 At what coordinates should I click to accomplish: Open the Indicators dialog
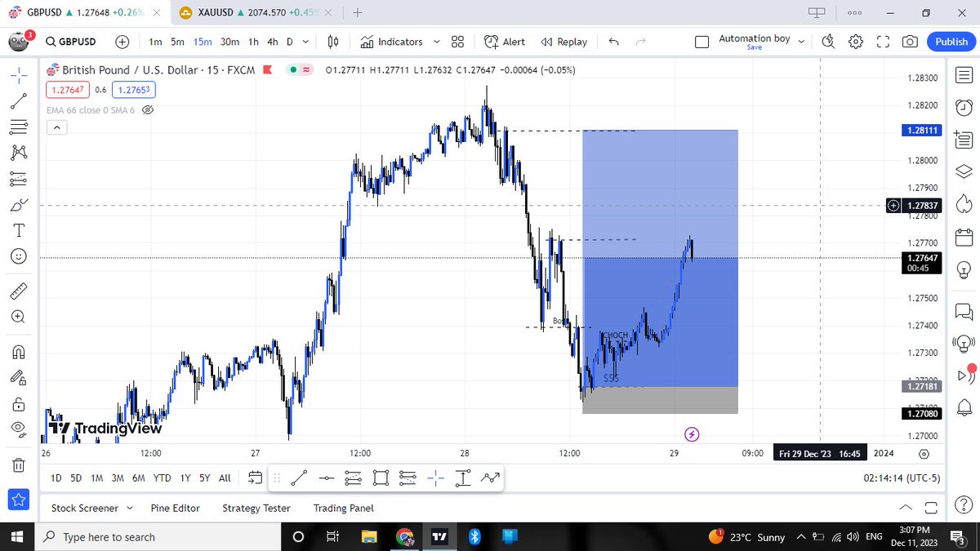(392, 42)
